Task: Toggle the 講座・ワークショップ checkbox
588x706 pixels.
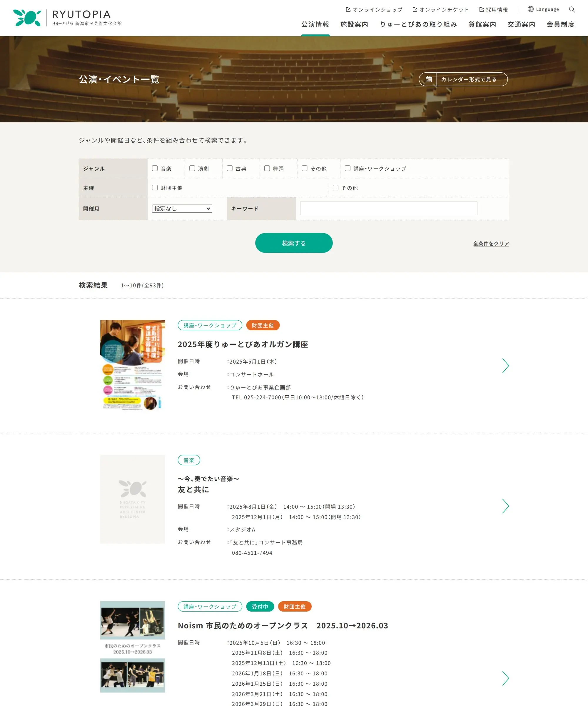Action: pyautogui.click(x=348, y=168)
